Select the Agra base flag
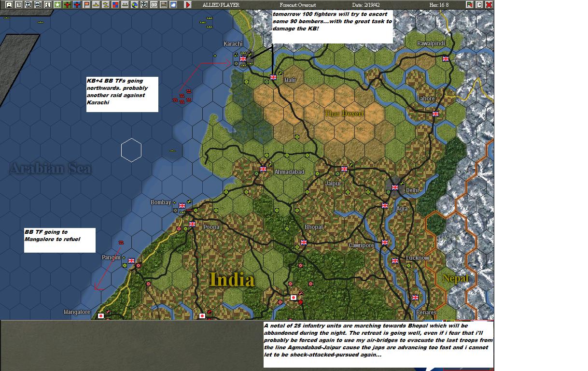 [x=385, y=206]
